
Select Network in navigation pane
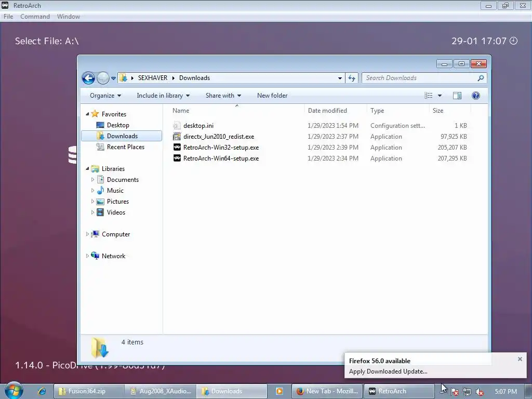113,256
